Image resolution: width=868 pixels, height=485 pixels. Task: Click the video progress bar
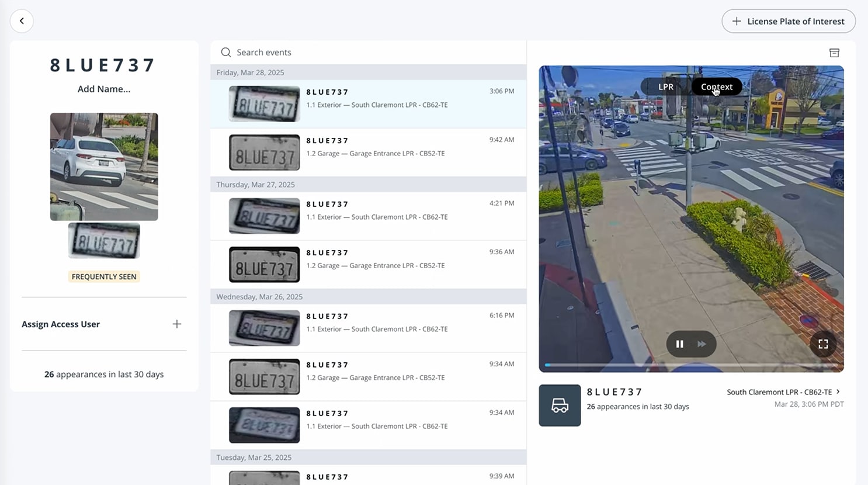click(x=691, y=365)
